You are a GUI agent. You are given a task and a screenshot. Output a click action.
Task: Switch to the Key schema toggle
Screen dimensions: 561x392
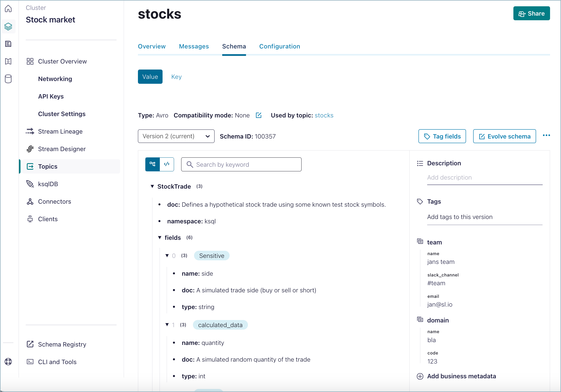[176, 77]
